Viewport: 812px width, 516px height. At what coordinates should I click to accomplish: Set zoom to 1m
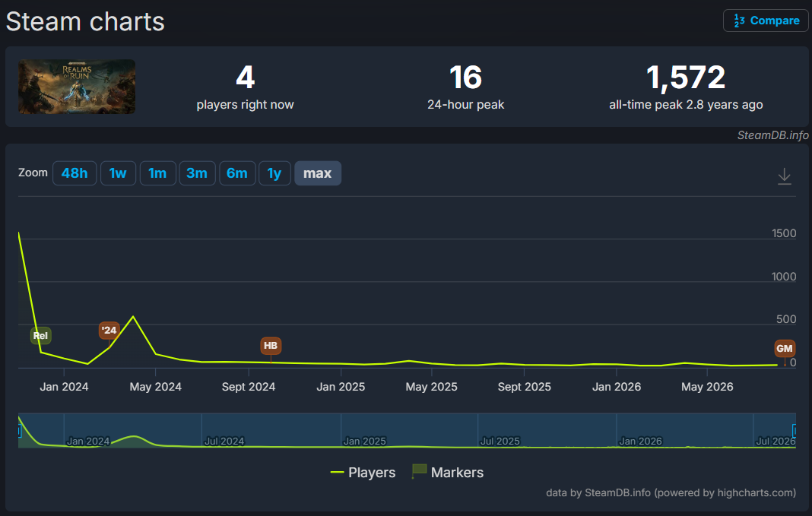157,173
